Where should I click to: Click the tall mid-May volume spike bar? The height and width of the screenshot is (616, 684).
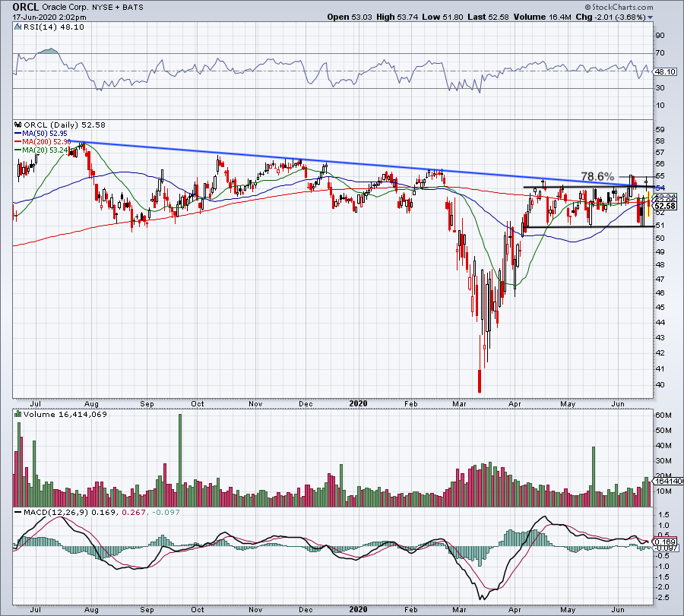(x=594, y=476)
